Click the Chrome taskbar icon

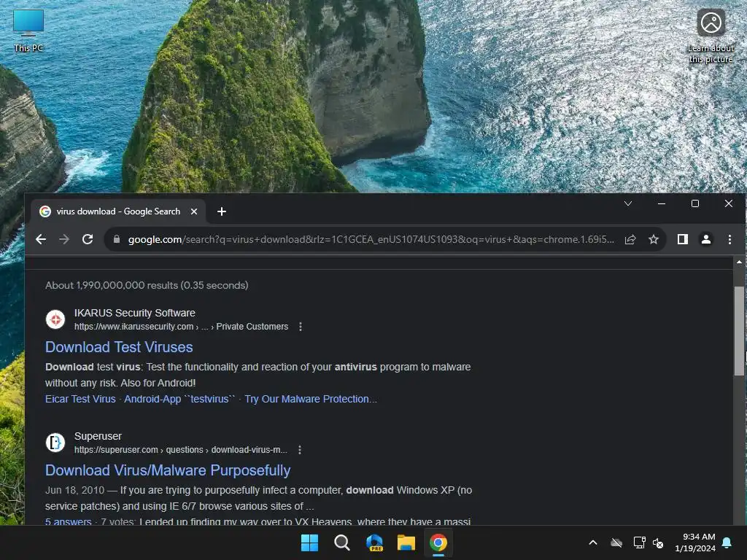click(x=438, y=542)
